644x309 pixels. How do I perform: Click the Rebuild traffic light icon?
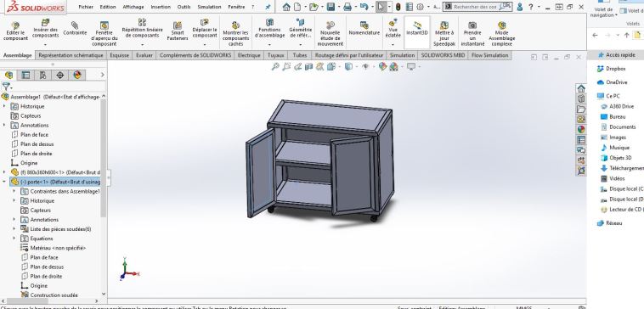click(398, 7)
